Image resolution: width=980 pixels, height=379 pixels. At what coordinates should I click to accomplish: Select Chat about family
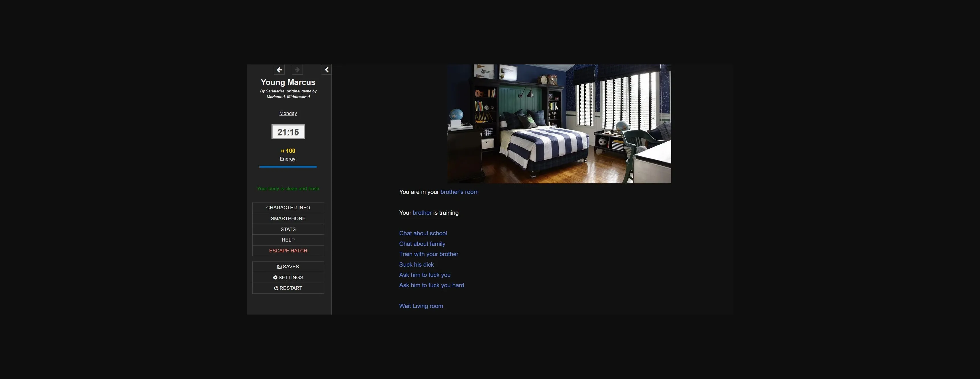click(422, 244)
